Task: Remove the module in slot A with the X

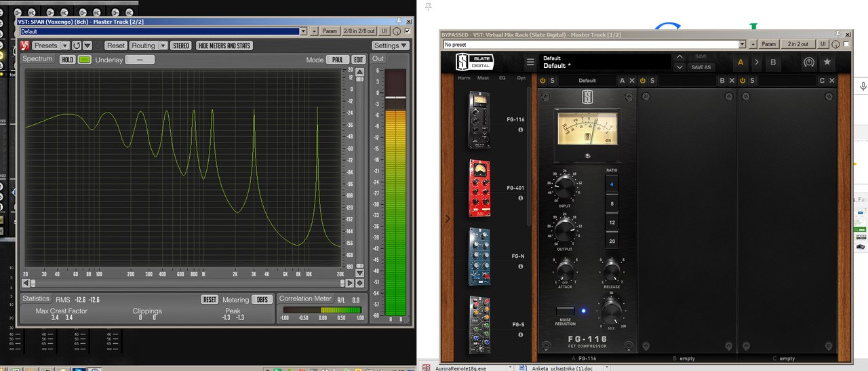Action: click(x=632, y=81)
